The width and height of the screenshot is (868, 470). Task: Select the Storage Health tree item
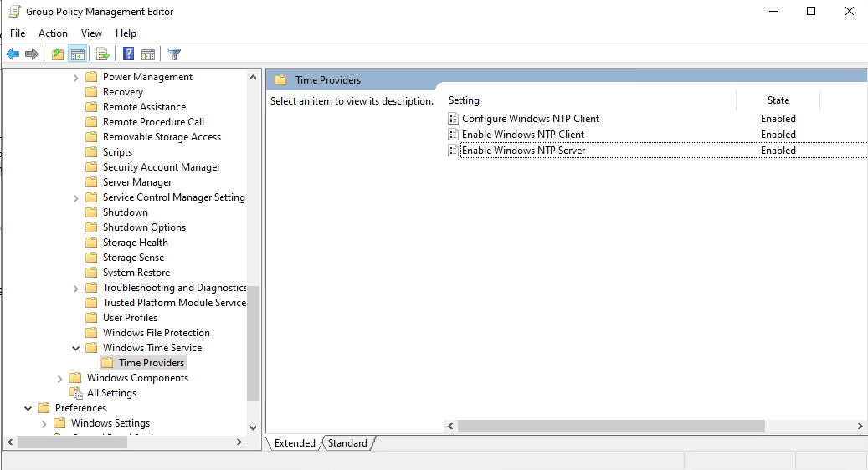point(135,243)
